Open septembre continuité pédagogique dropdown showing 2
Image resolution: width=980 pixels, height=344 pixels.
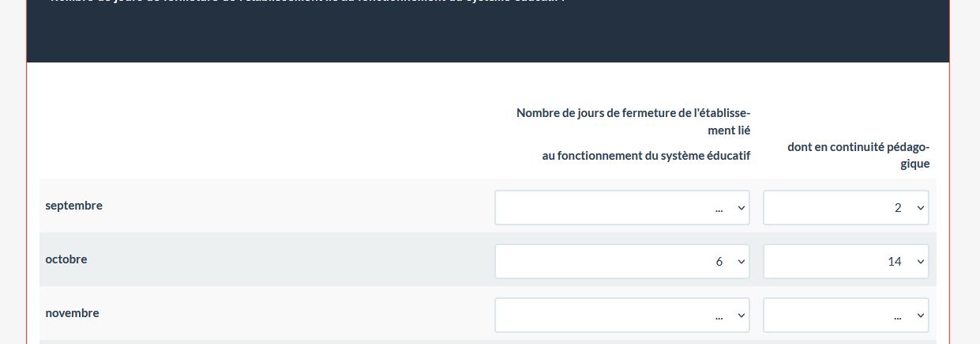pos(845,208)
